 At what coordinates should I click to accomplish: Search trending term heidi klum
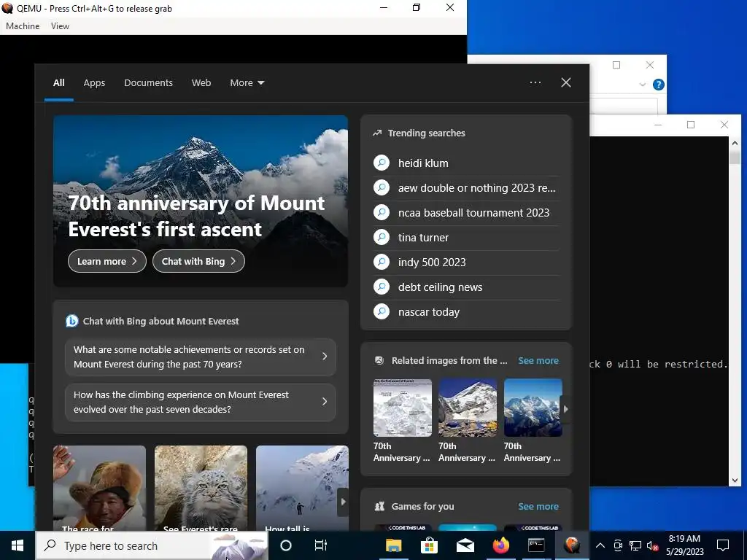pyautogui.click(x=423, y=163)
